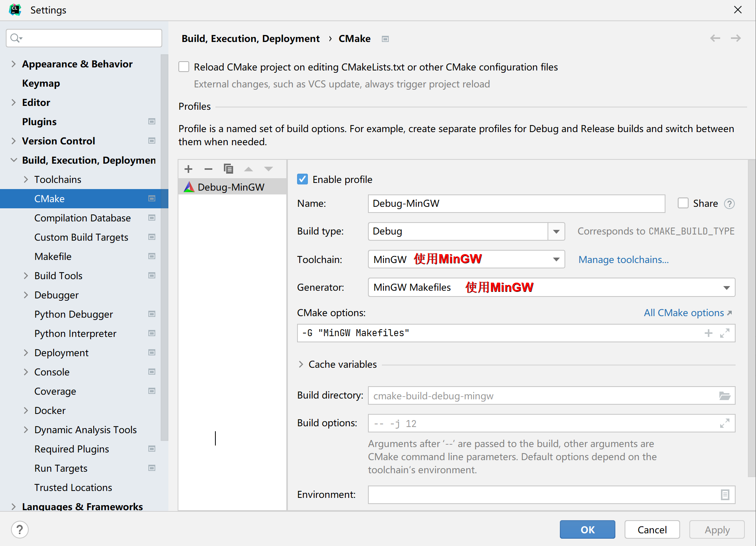Click the help button at bottom left
The height and width of the screenshot is (546, 756).
pyautogui.click(x=20, y=530)
